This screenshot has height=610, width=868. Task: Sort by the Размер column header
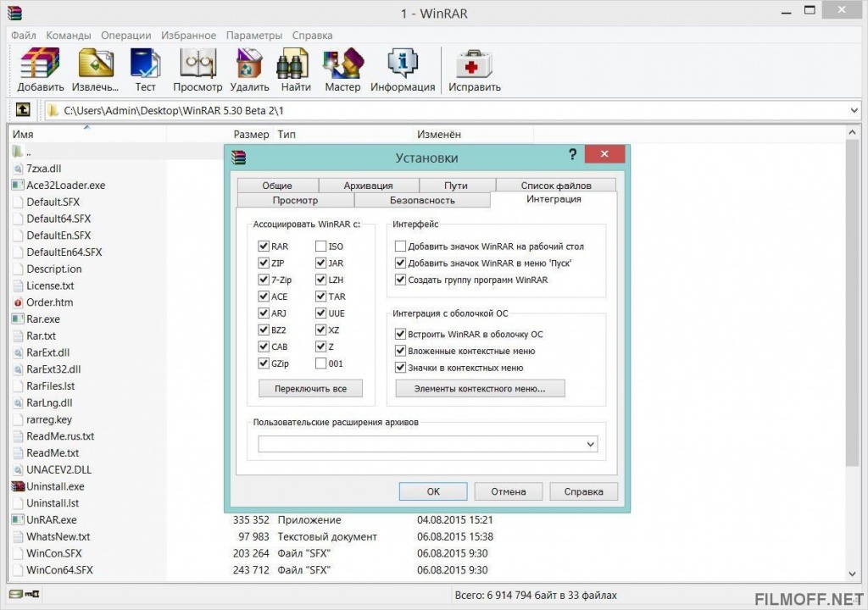[219, 134]
